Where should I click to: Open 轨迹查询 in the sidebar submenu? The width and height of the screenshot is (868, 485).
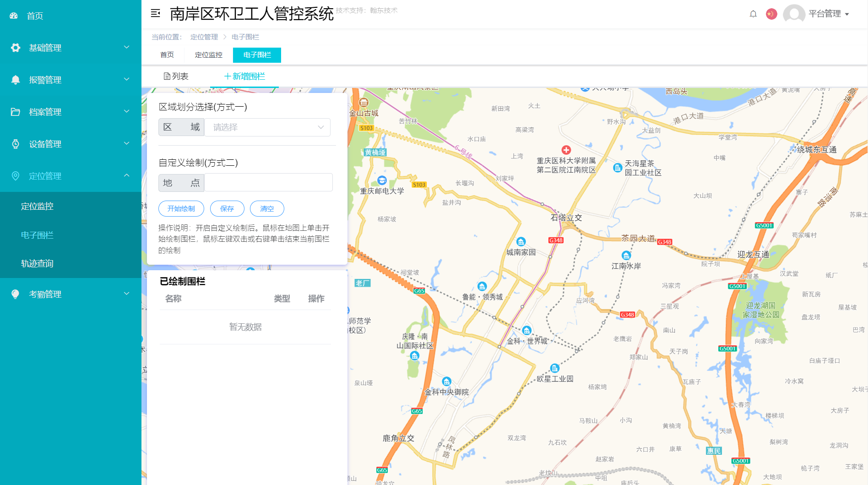[71, 263]
